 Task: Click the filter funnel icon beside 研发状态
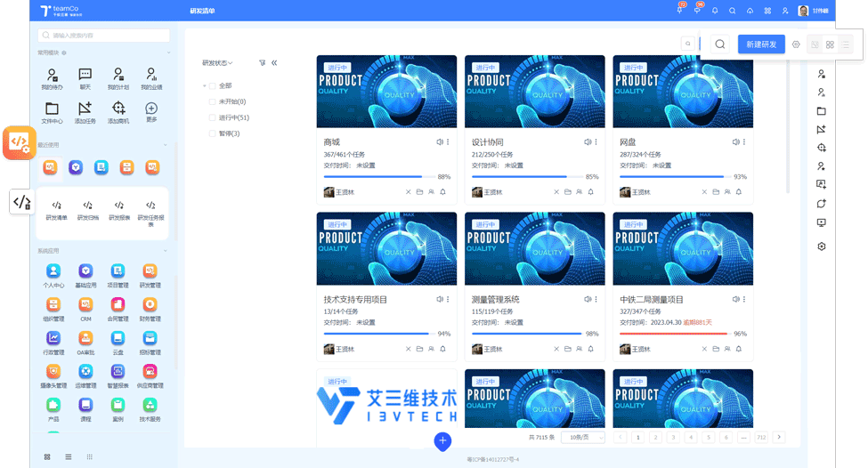coord(262,62)
